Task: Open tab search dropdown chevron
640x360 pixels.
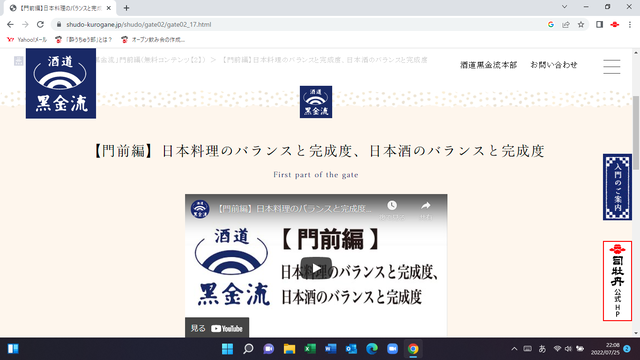Action: [x=564, y=7]
